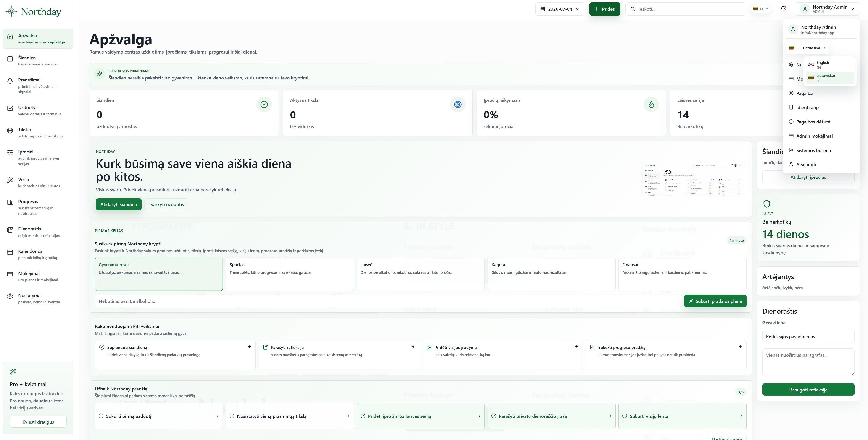Click the Apžvalga home icon in sidebar
The image size is (868, 440).
coord(10,36)
